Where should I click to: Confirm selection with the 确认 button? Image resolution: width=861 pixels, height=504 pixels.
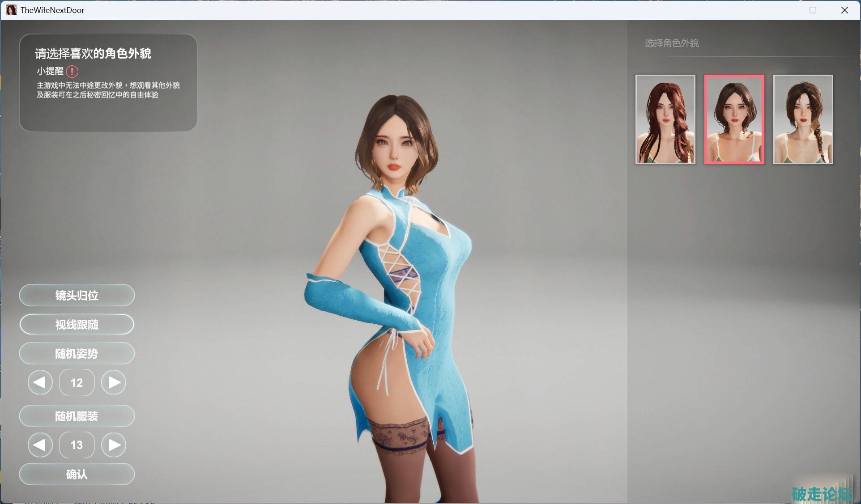coord(77,474)
